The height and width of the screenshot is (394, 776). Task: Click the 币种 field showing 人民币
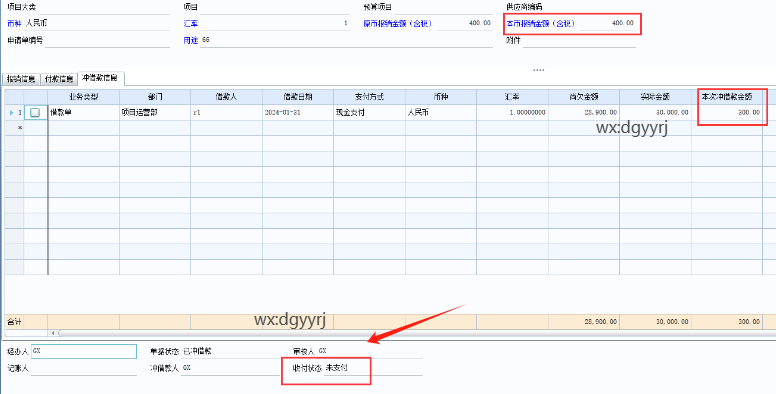click(97, 23)
